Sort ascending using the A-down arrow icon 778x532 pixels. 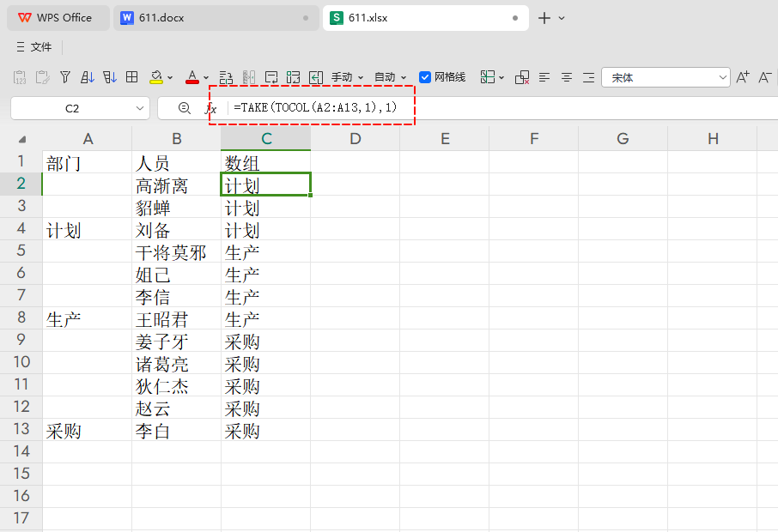tap(88, 77)
